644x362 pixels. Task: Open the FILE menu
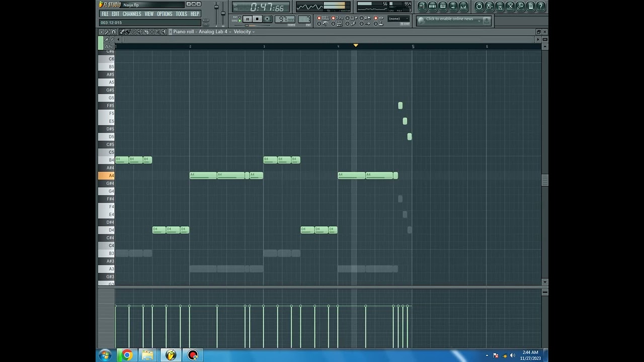click(x=105, y=14)
